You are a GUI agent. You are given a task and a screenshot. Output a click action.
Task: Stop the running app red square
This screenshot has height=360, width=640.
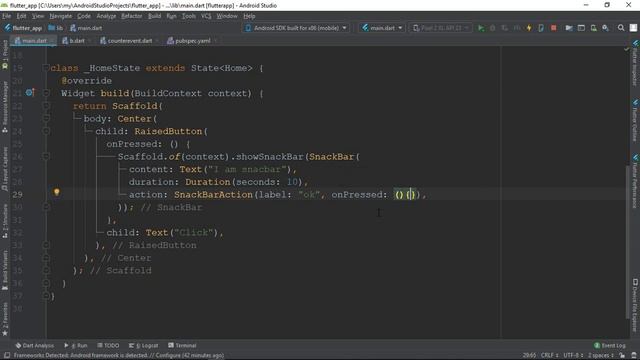point(553,28)
